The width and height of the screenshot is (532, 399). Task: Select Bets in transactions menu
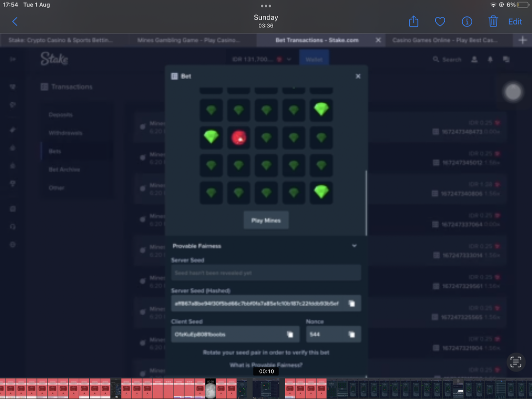pos(55,151)
